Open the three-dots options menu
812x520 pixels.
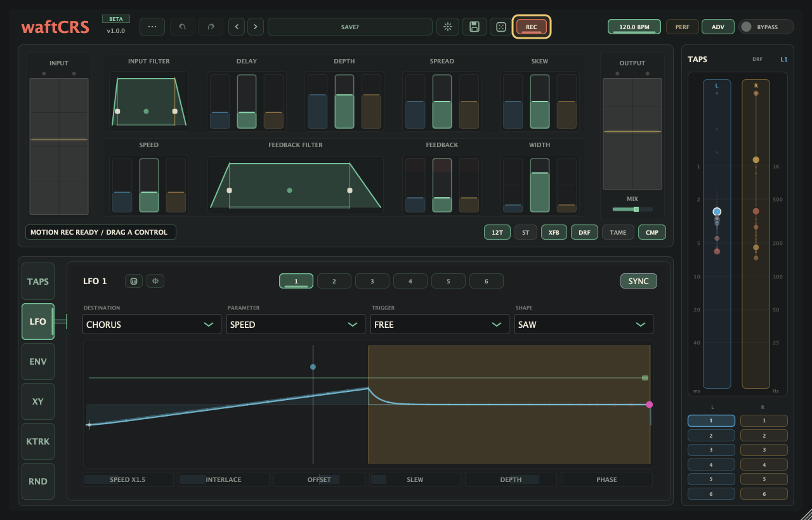[152, 27]
